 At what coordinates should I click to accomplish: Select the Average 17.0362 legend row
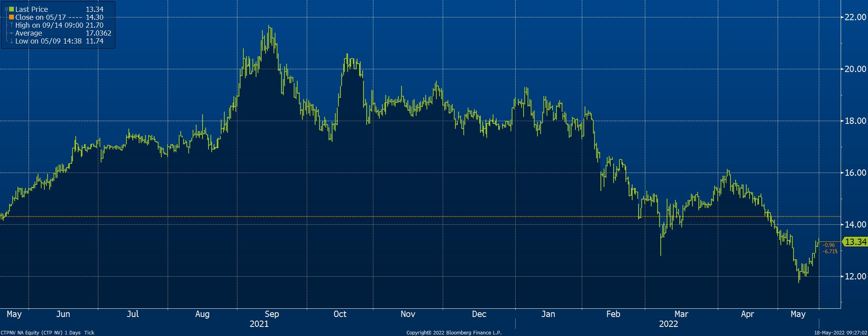[x=59, y=33]
